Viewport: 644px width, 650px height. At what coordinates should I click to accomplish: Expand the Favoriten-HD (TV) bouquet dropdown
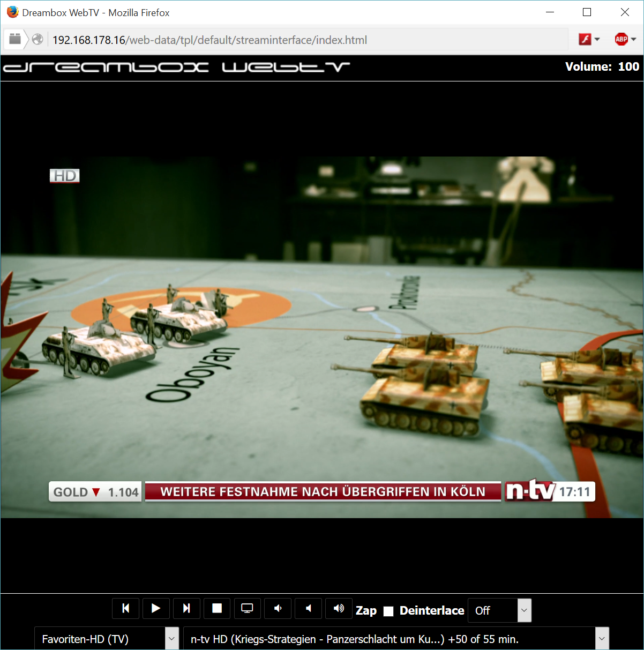(x=107, y=639)
